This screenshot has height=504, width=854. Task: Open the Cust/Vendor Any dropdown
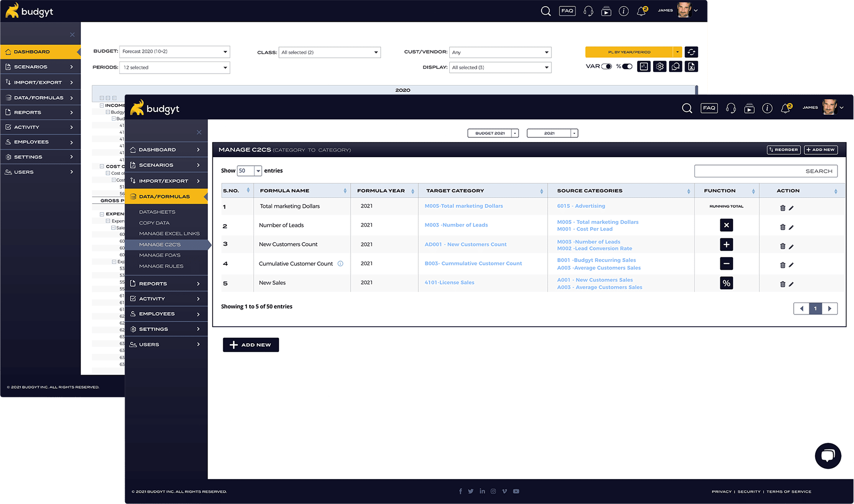(500, 52)
